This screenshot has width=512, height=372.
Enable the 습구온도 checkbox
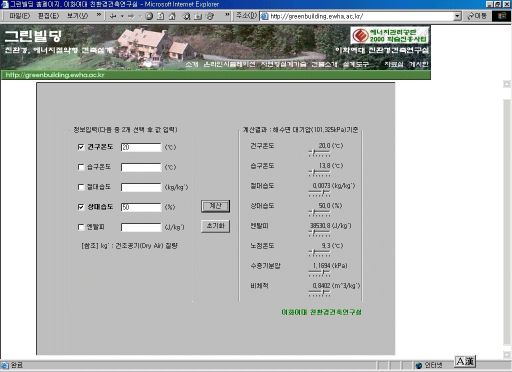point(81,167)
